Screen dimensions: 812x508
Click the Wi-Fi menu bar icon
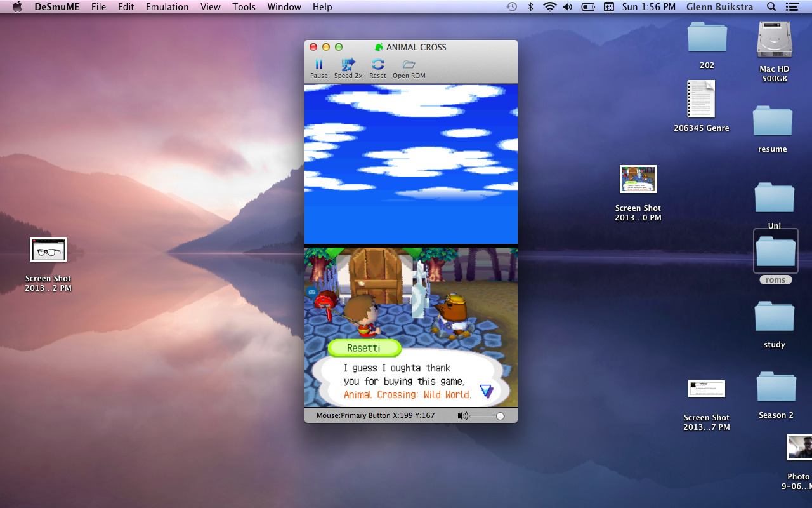[x=549, y=7]
